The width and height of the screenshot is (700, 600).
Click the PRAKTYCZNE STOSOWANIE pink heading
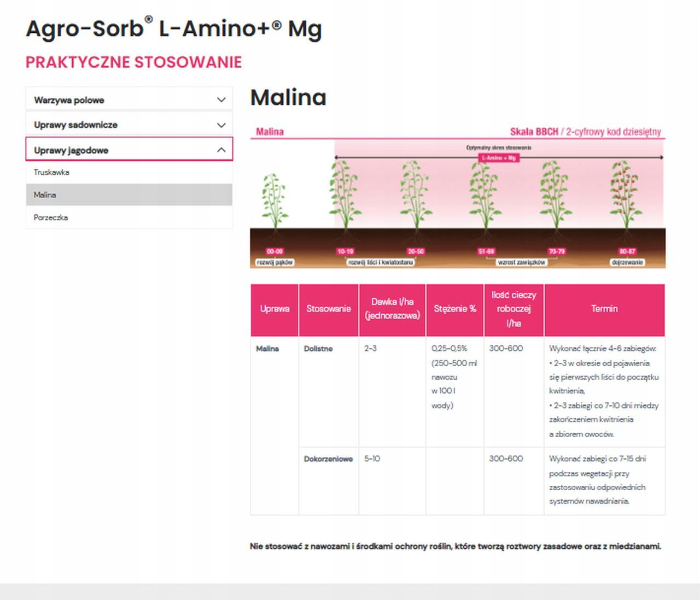(133, 62)
